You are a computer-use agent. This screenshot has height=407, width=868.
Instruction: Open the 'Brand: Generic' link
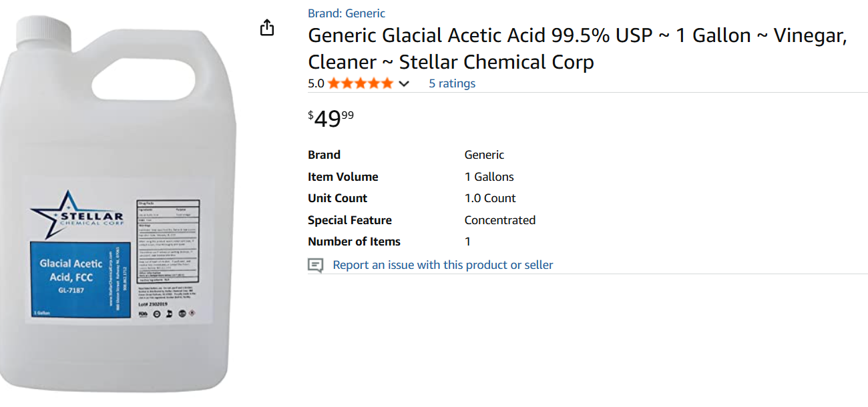point(346,13)
